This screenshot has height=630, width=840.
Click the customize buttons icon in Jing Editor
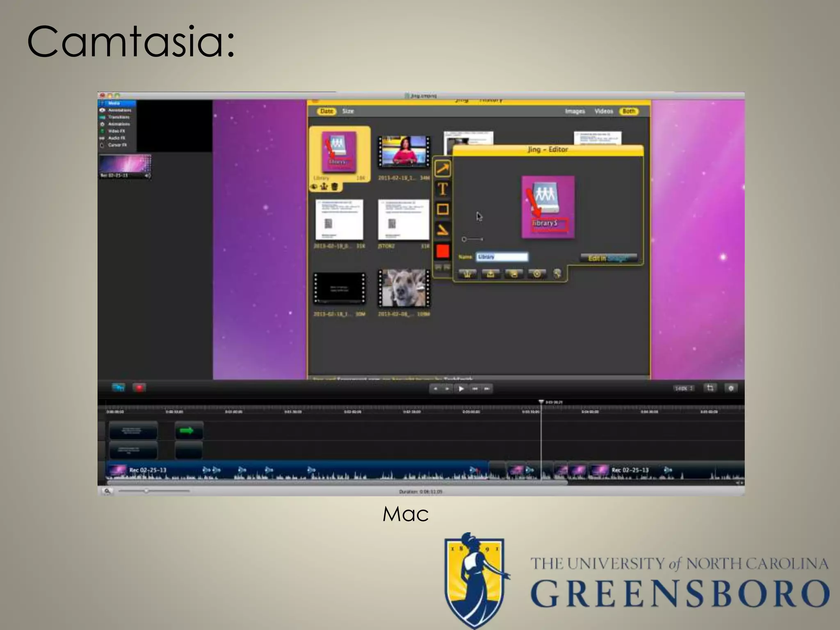coord(557,274)
